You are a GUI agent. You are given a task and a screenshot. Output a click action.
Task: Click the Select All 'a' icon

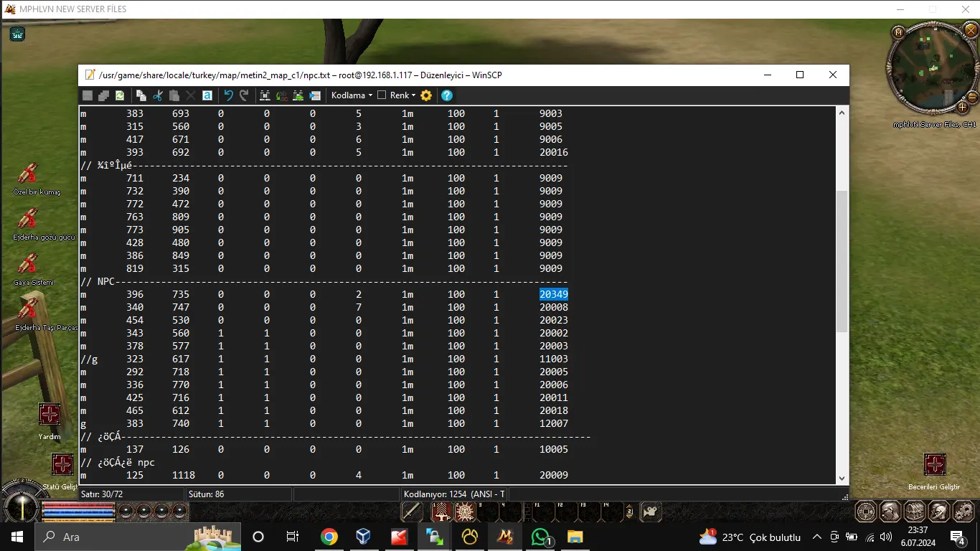point(207,95)
